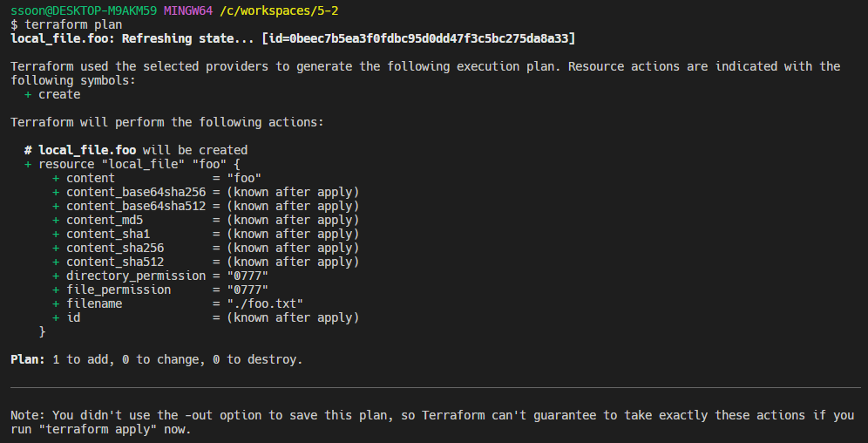868x443 pixels.
Task: Click 'Terraform used the selected providers' sentence
Action: tap(425, 66)
